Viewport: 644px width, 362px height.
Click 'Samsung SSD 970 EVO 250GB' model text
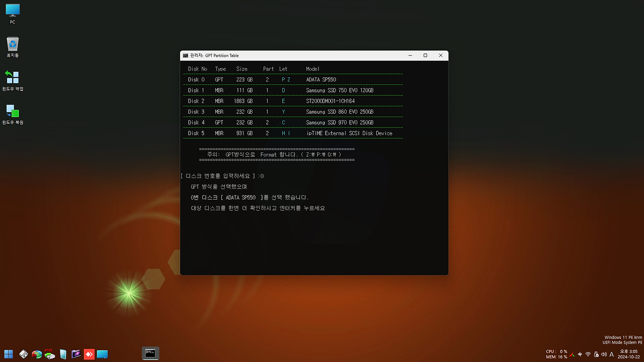(340, 123)
